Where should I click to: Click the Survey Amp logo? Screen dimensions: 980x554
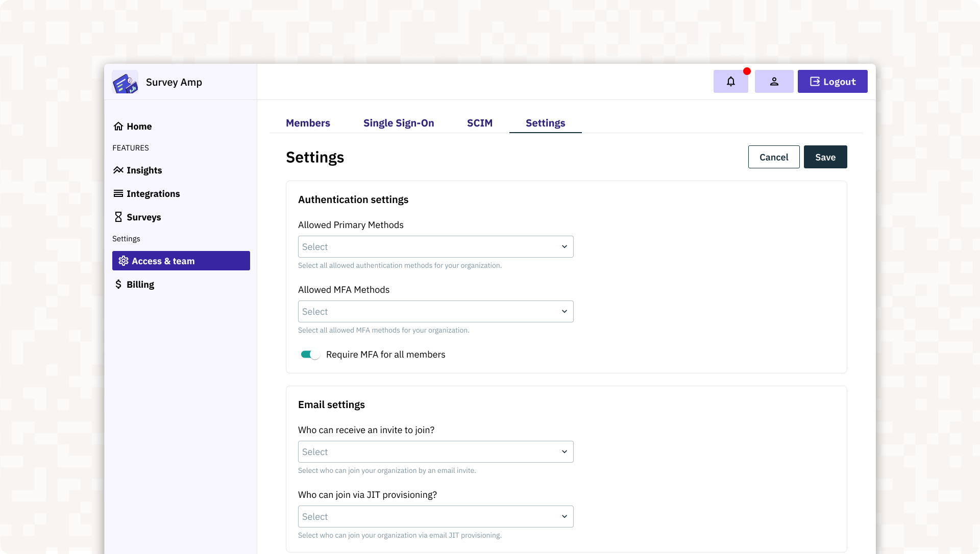[125, 82]
